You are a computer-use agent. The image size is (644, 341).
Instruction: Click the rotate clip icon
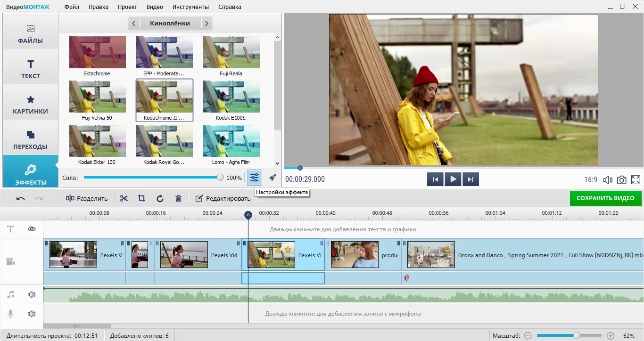pos(160,198)
